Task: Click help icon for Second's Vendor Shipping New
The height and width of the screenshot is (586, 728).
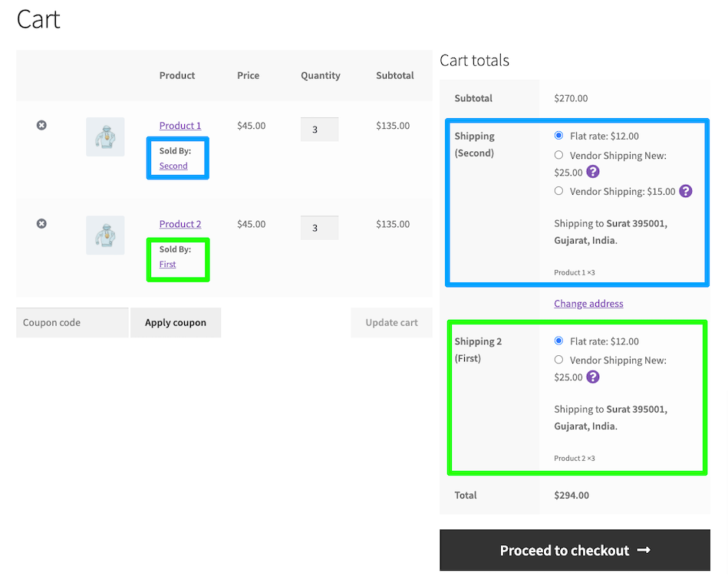Action: [592, 172]
